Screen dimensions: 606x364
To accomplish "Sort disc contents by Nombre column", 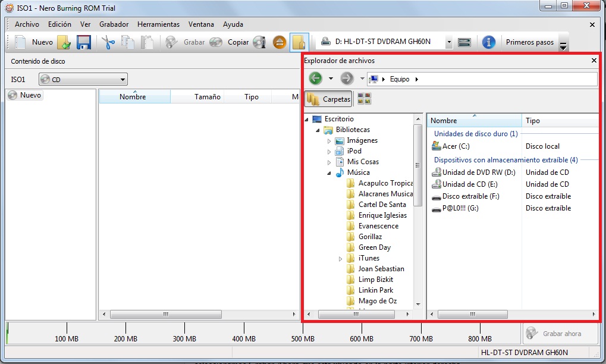I will (134, 96).
